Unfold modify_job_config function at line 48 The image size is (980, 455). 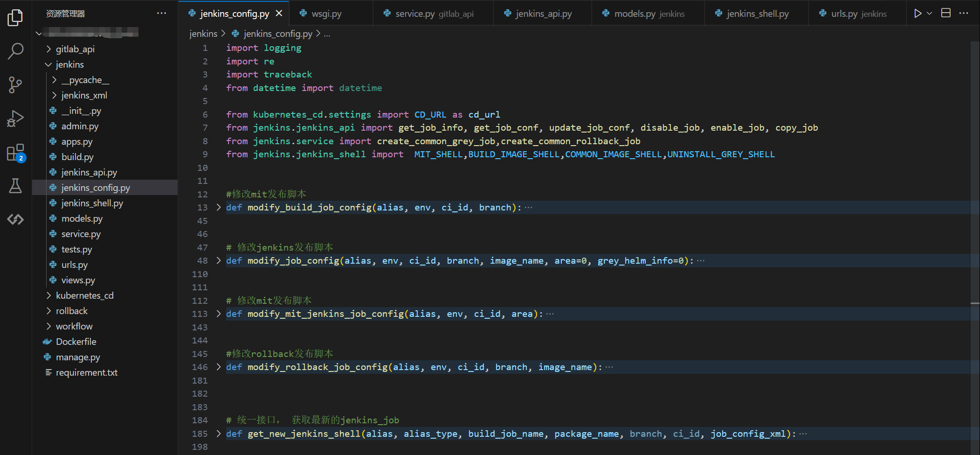pyautogui.click(x=218, y=260)
